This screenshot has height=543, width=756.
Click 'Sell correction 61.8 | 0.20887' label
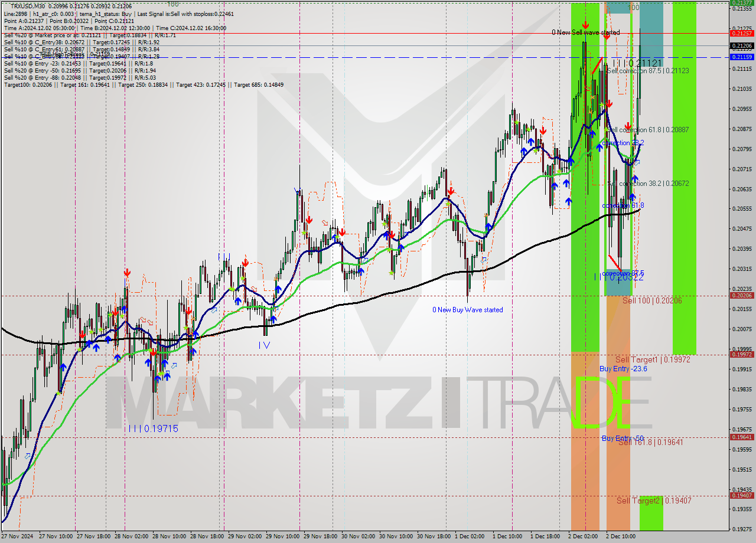click(x=648, y=130)
